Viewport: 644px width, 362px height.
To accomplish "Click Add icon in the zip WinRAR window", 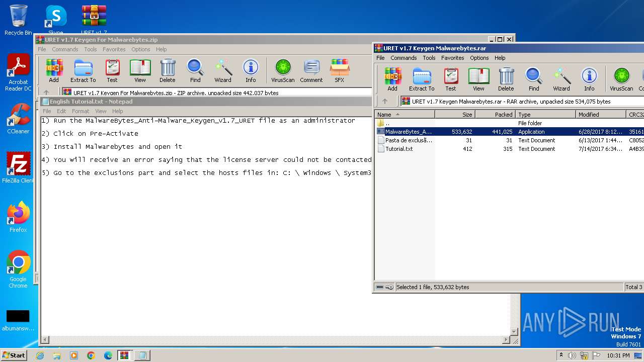I will (54, 71).
